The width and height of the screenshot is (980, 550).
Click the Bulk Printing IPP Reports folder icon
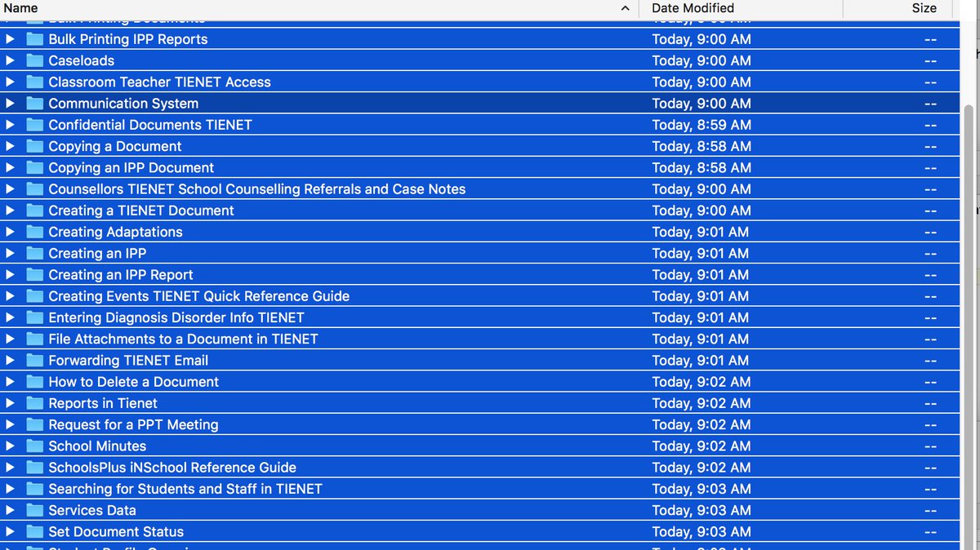point(34,39)
